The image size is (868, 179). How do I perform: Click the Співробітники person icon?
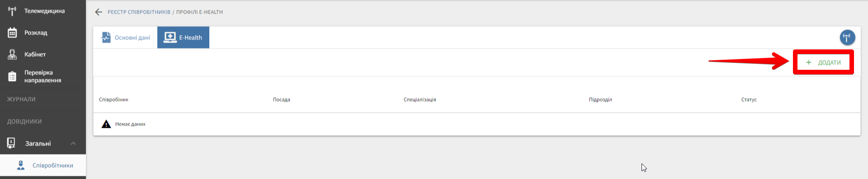21,165
